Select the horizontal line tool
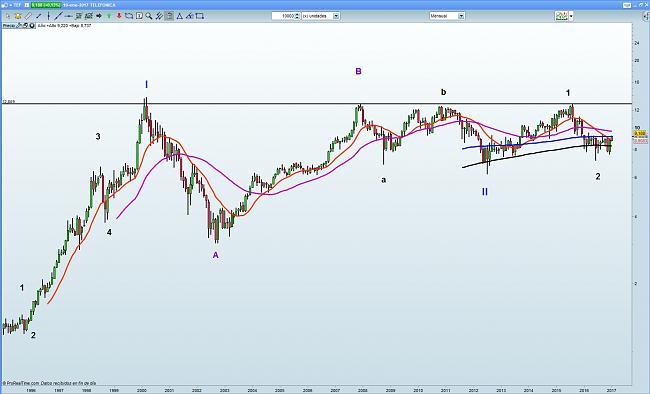This screenshot has height=394, width=650. pyautogui.click(x=68, y=16)
